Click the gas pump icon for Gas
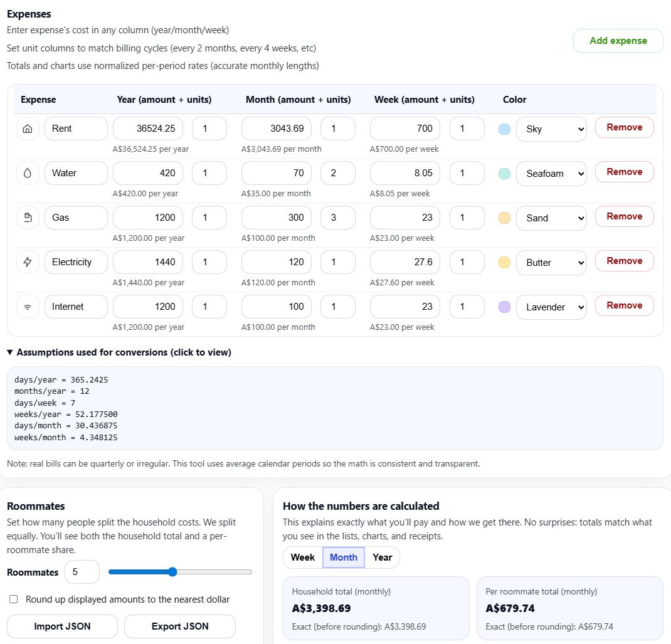Screen dimensions: 671x644 27,218
